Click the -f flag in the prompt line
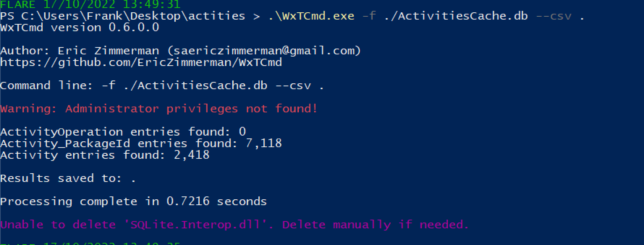The width and height of the screenshot is (644, 245). (x=369, y=16)
